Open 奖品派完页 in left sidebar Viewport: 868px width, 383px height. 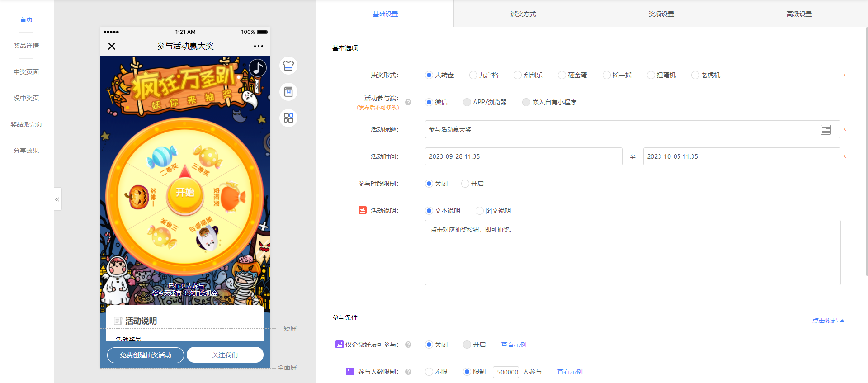[26, 124]
